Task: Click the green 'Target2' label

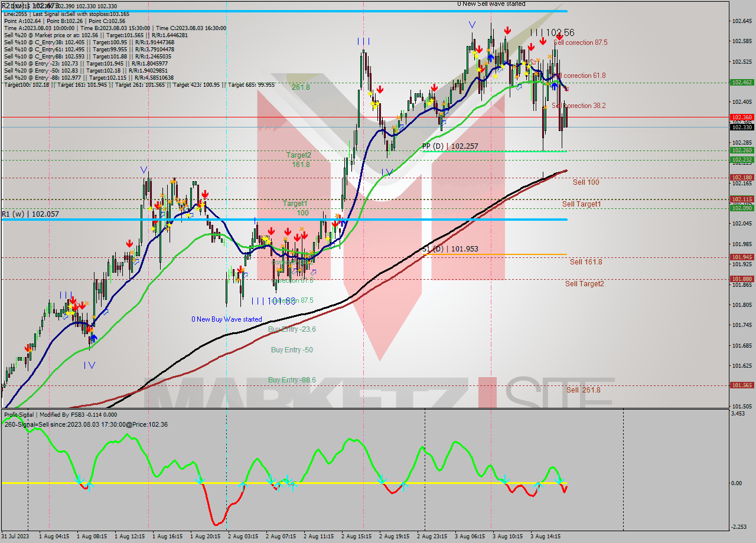Action: tap(299, 155)
